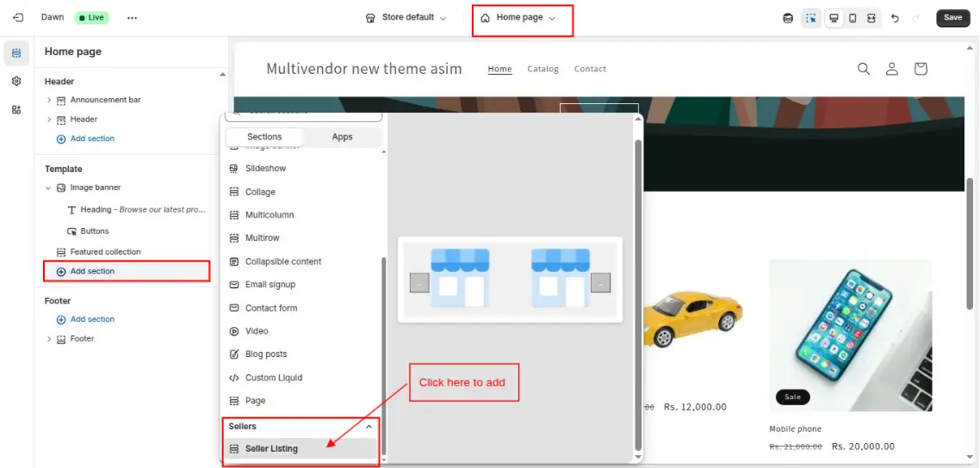The width and height of the screenshot is (980, 468).
Task: Collapse the Image banner section
Action: (x=49, y=188)
